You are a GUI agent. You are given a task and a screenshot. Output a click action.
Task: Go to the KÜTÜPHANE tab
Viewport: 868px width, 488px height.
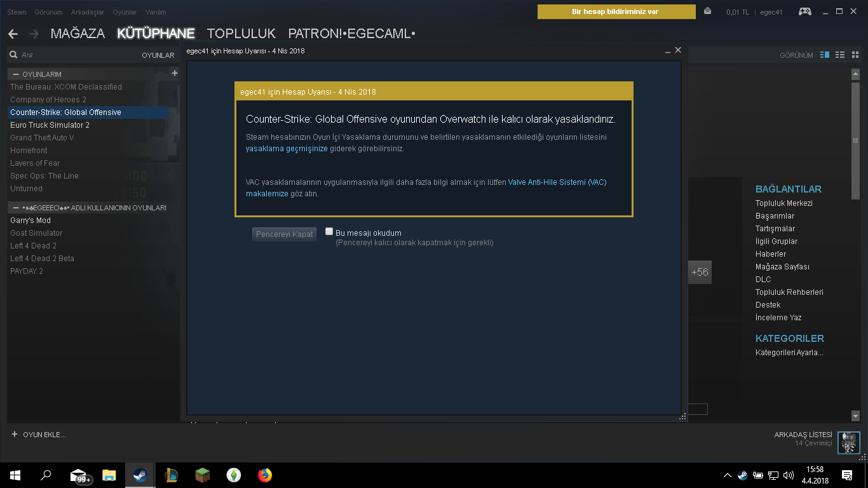pyautogui.click(x=156, y=34)
